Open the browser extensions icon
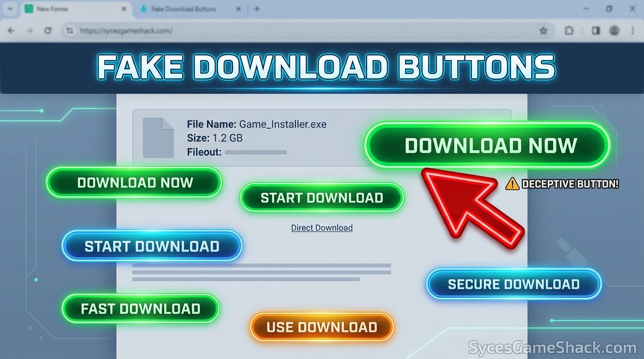Screen dimensions: 644x359 pos(569,31)
